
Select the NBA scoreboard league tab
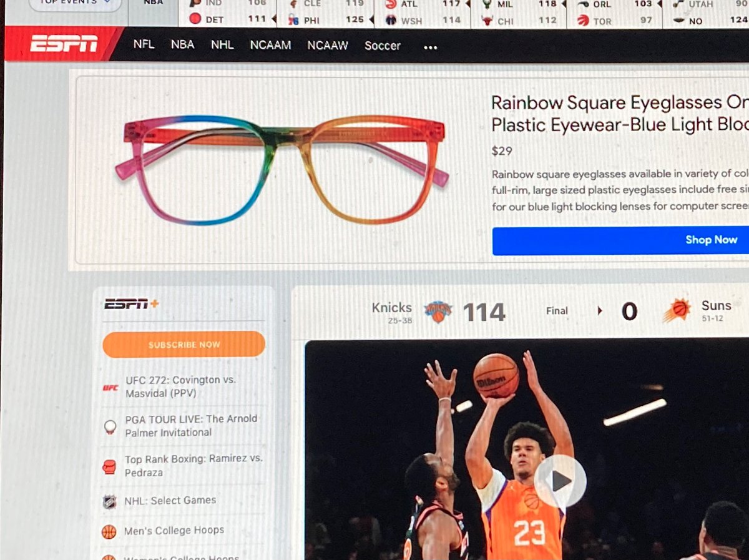click(x=153, y=3)
